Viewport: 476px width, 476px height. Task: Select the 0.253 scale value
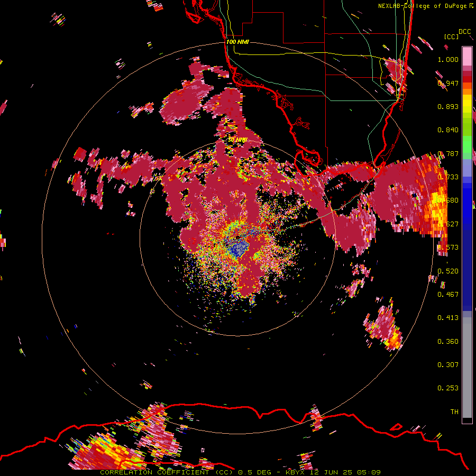[x=448, y=388]
